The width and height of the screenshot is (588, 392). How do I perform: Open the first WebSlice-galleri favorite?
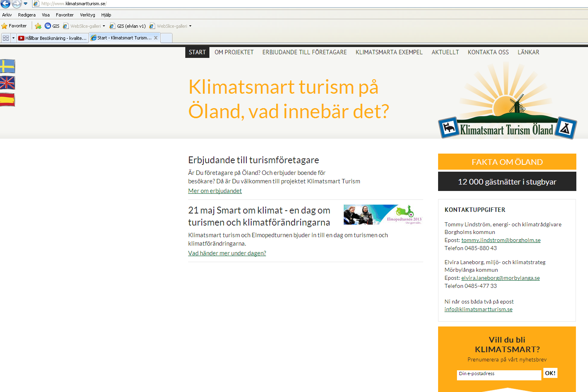point(82,26)
